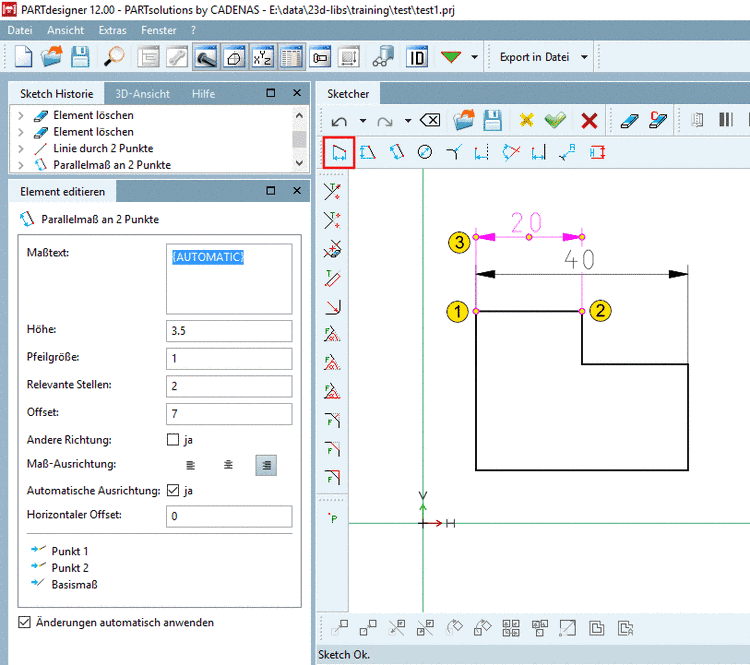
Task: Select Punkt 1 reference entry
Action: (x=59, y=551)
